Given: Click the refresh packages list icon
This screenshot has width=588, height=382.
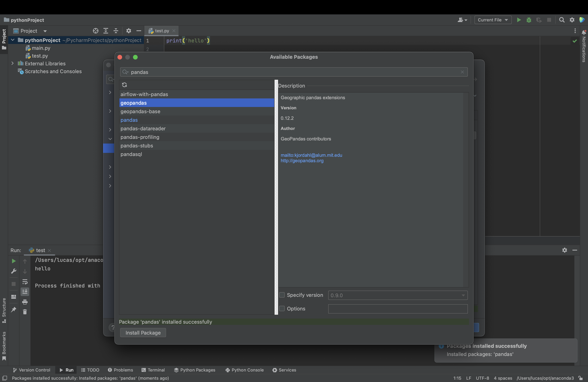Looking at the screenshot, I should 124,85.
